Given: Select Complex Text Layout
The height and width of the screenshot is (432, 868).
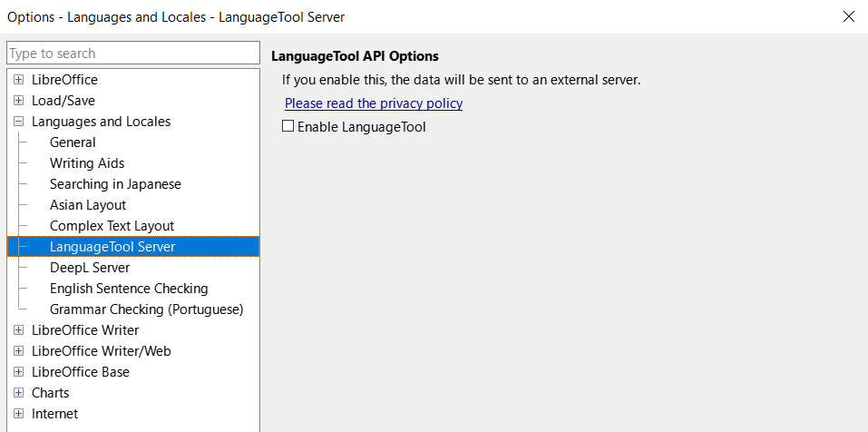Looking at the screenshot, I should pyautogui.click(x=112, y=226).
